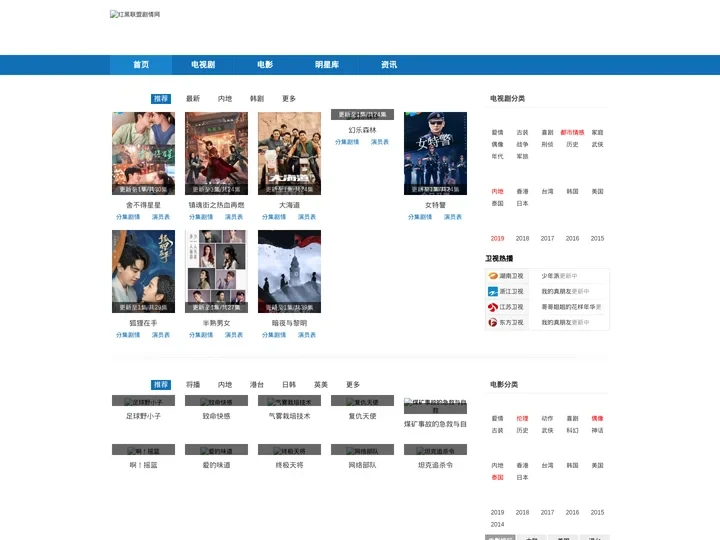This screenshot has width=720, height=540.
Task: Choose 神话 in the movie categories
Action: tap(597, 431)
